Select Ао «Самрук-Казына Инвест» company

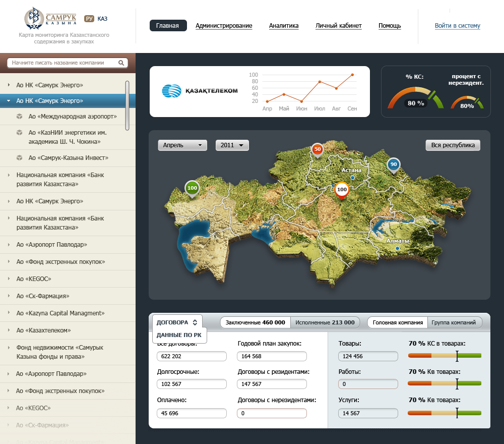coord(69,157)
